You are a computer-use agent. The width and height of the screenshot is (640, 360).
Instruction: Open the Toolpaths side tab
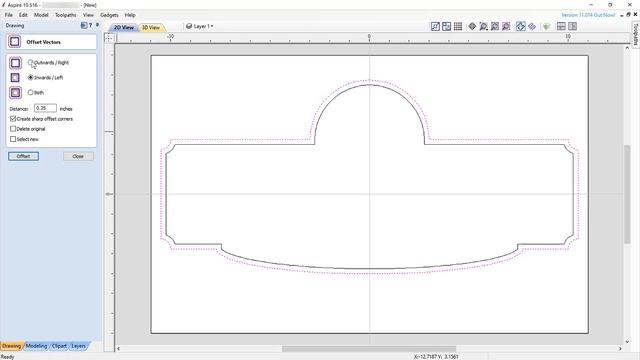click(636, 34)
